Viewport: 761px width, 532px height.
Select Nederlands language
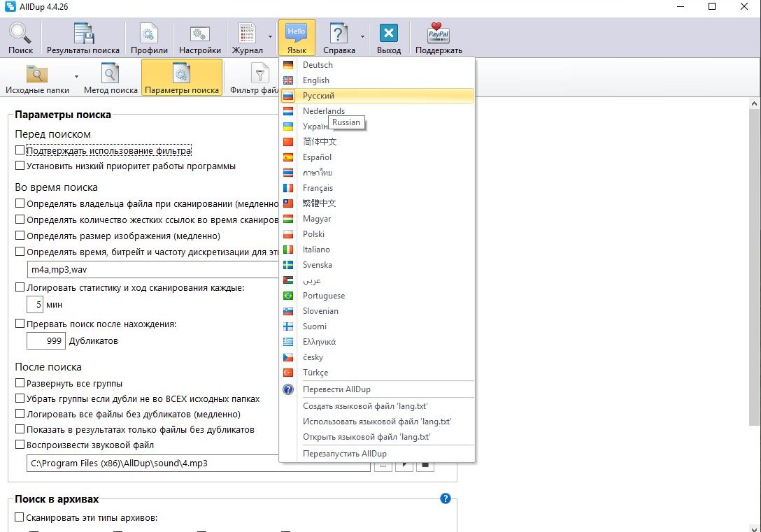(x=377, y=111)
